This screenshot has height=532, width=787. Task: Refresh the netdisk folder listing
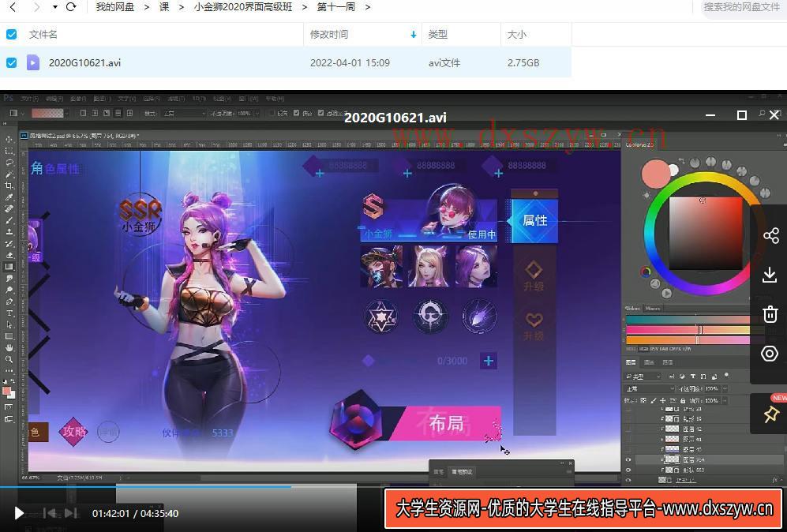point(71,7)
